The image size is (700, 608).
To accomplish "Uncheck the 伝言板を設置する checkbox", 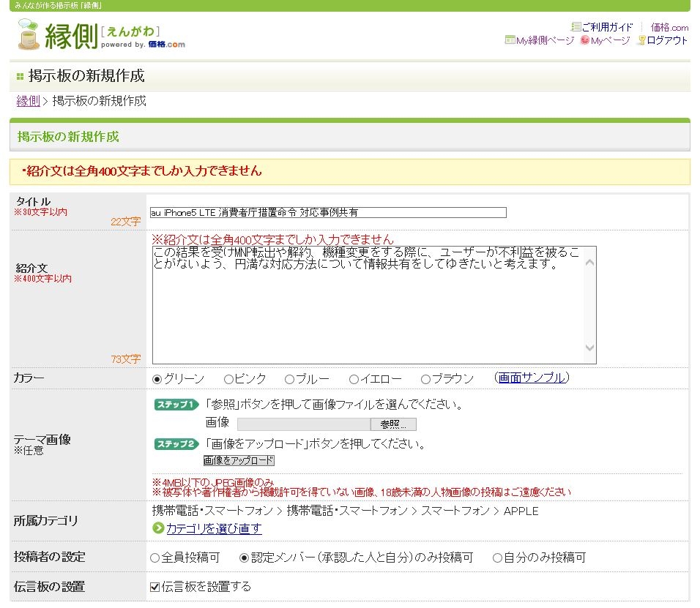I will [x=154, y=586].
